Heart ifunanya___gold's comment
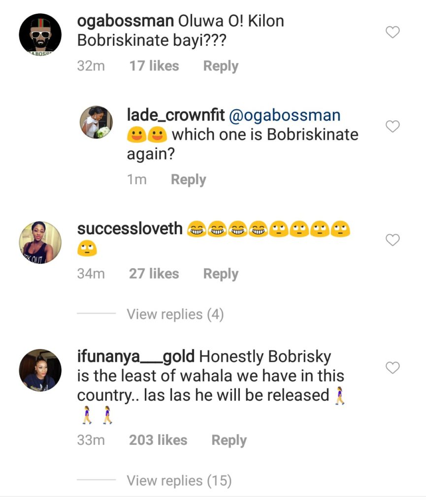Image resolution: width=426 pixels, height=504 pixels. [x=392, y=368]
